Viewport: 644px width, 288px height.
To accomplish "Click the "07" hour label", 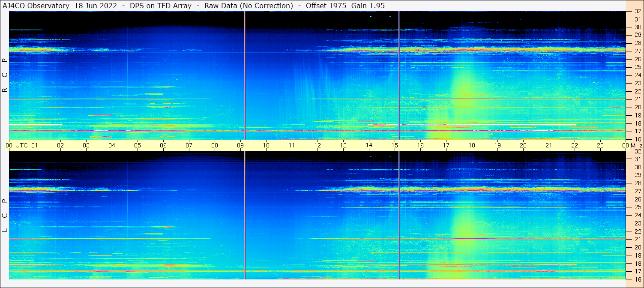I will coord(189,145).
